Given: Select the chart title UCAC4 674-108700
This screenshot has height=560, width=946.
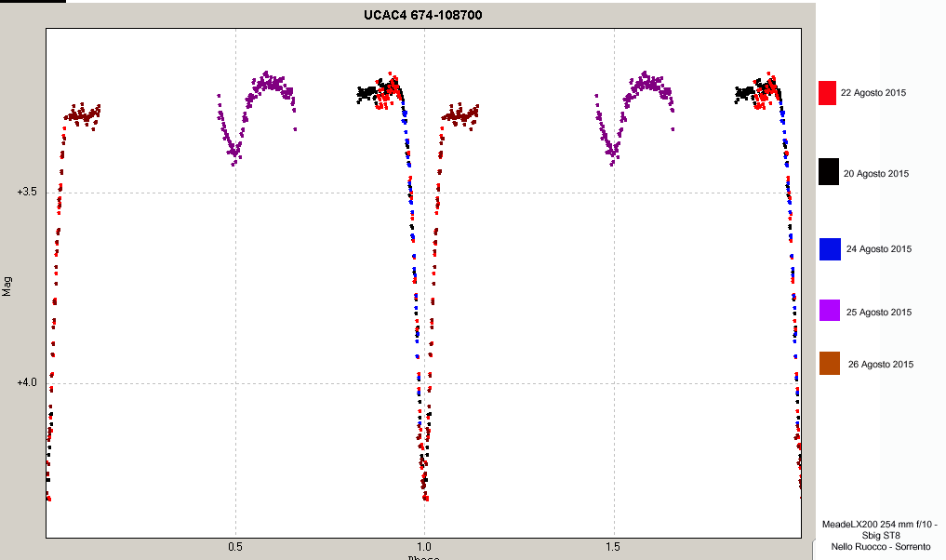Looking at the screenshot, I should [423, 15].
